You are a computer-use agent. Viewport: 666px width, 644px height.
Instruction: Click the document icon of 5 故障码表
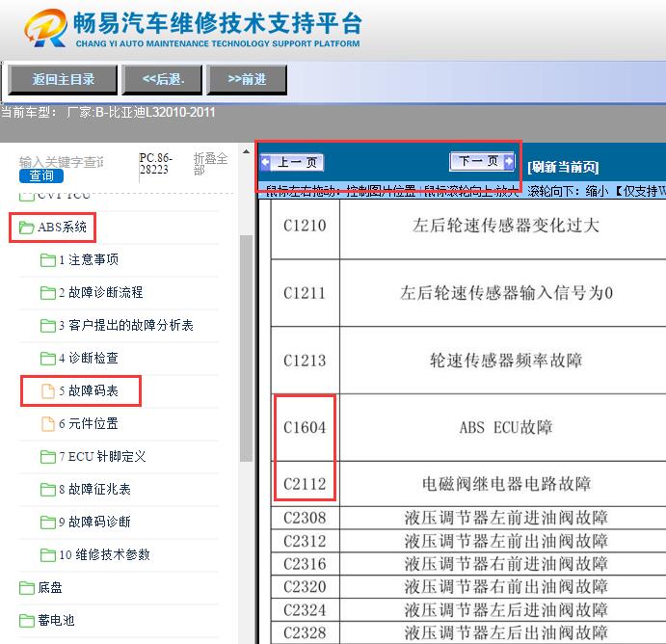click(x=48, y=391)
